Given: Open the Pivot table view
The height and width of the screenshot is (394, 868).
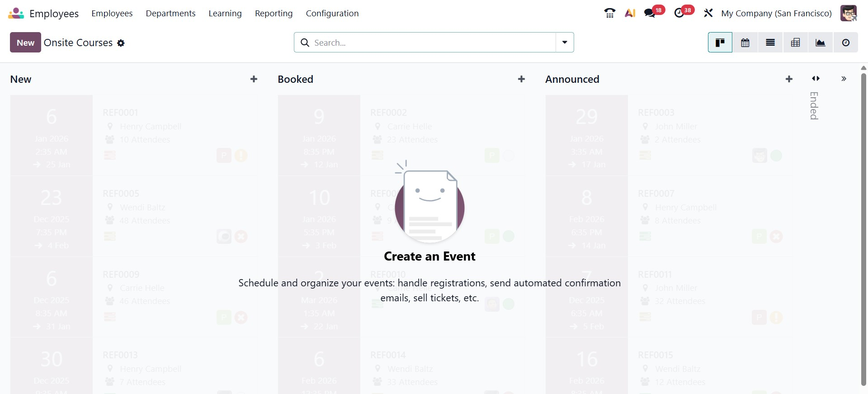Looking at the screenshot, I should 795,43.
